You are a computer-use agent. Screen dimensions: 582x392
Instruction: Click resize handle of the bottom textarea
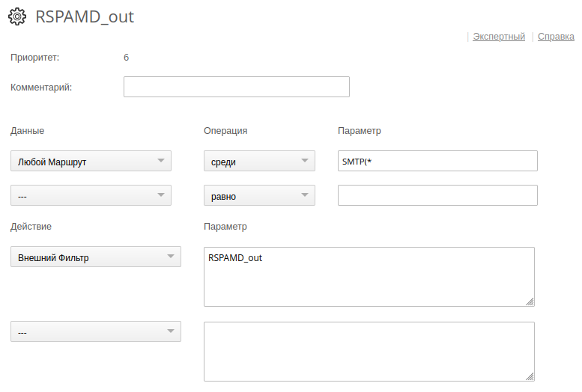(x=530, y=376)
